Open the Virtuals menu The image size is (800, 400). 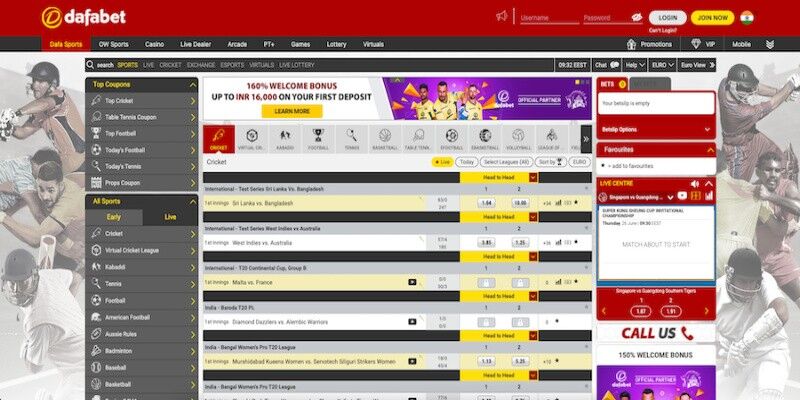(373, 44)
